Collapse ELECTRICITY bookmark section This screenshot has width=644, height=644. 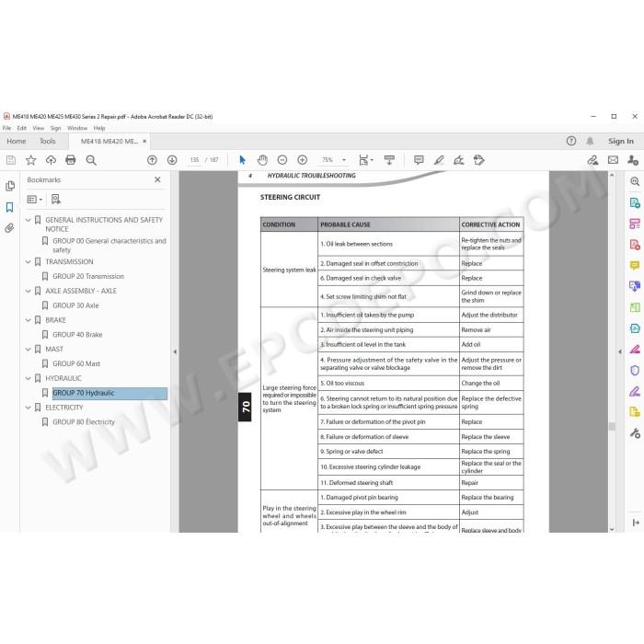pyautogui.click(x=28, y=408)
